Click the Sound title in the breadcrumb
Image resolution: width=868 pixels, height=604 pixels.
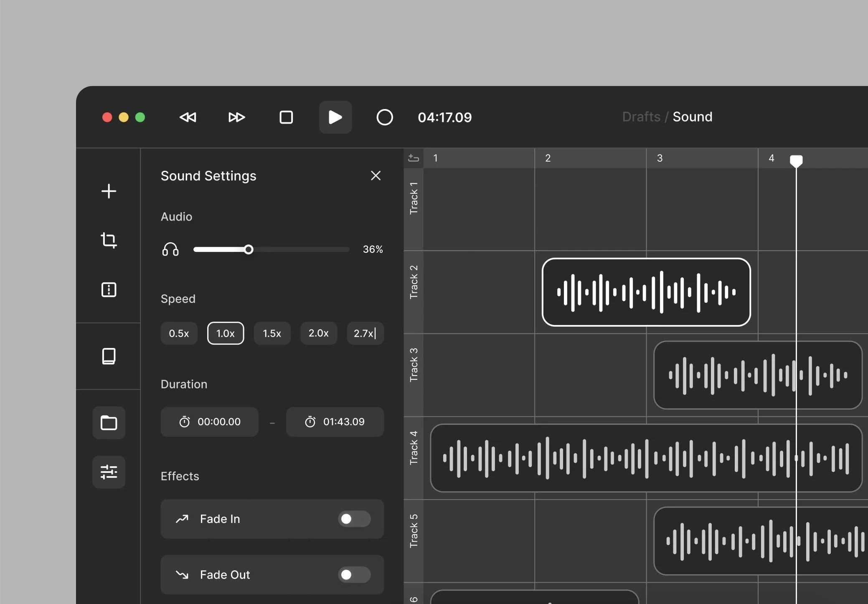click(692, 117)
